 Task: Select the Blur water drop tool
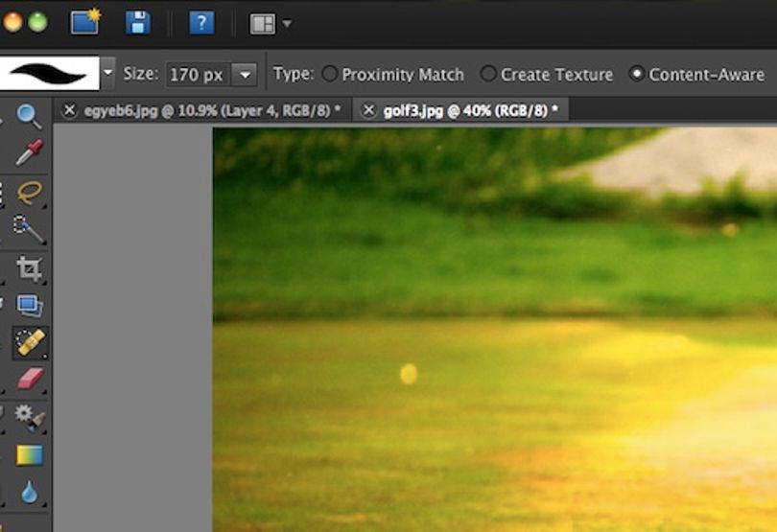pyautogui.click(x=29, y=493)
